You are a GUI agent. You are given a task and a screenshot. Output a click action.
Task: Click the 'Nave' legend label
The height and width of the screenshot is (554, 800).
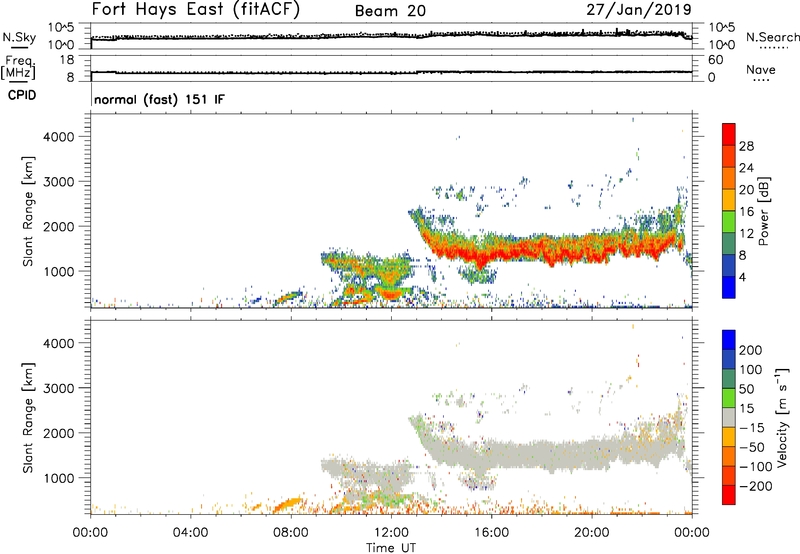[x=761, y=70]
